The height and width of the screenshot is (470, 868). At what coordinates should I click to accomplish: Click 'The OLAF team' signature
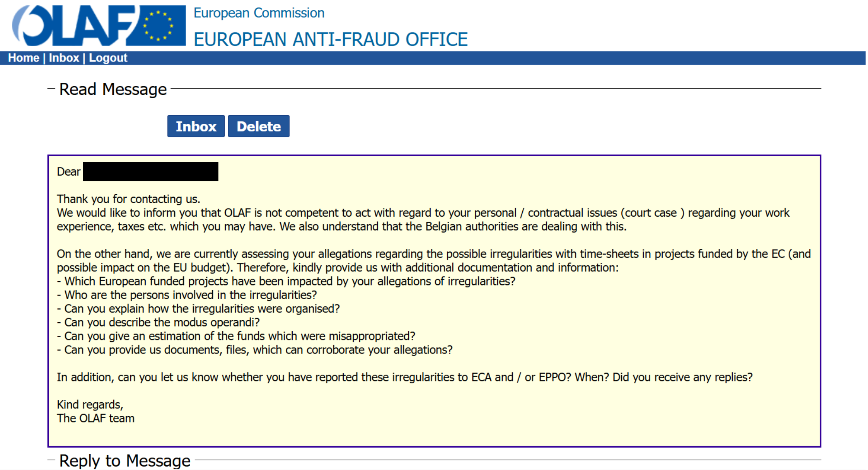point(95,418)
